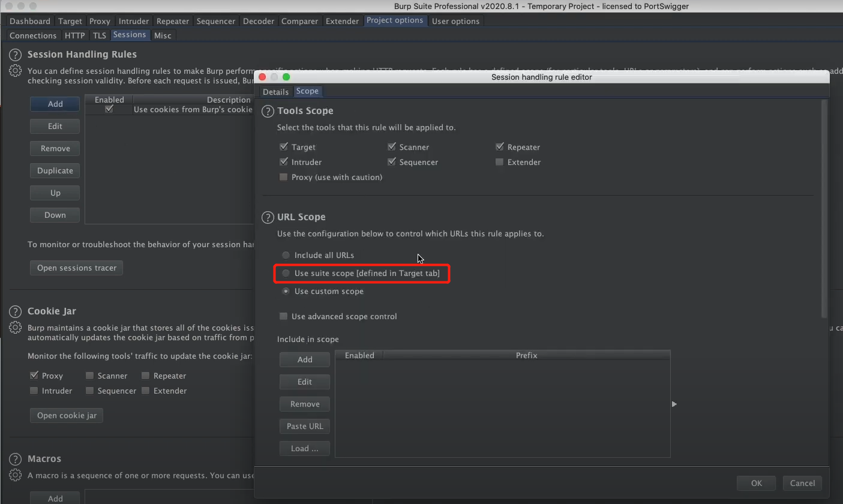
Task: Open help icon for URL Scope
Action: pyautogui.click(x=268, y=217)
